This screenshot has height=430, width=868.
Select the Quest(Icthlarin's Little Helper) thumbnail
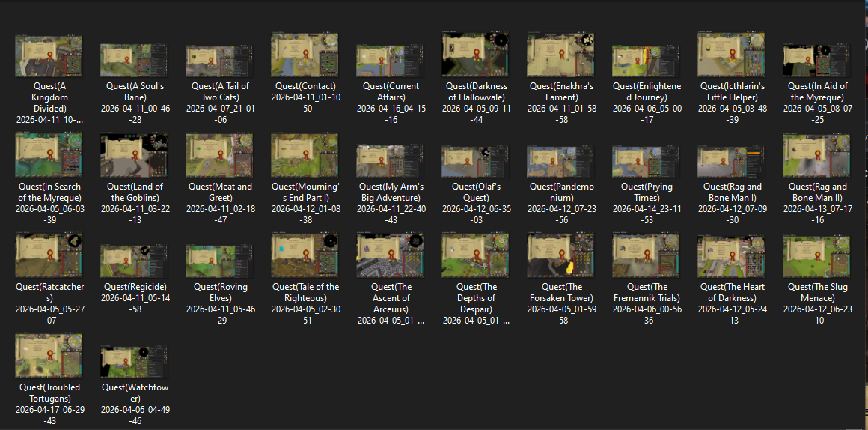point(731,54)
